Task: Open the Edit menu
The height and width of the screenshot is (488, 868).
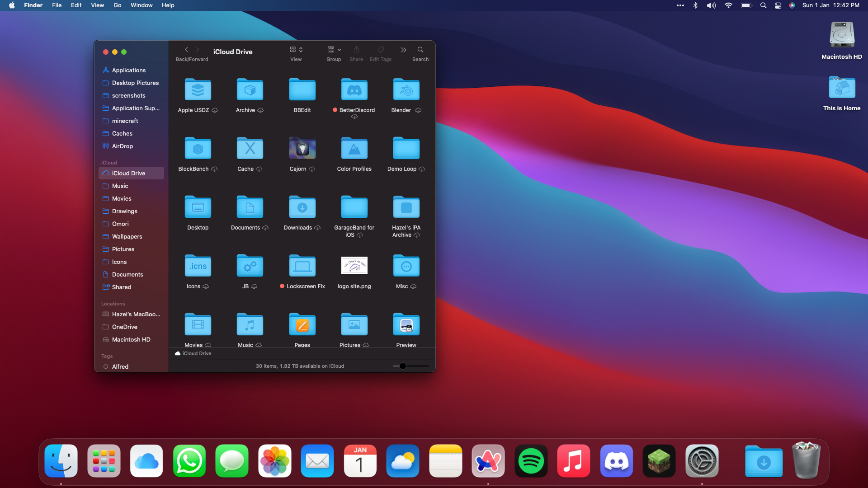Action: (x=76, y=5)
